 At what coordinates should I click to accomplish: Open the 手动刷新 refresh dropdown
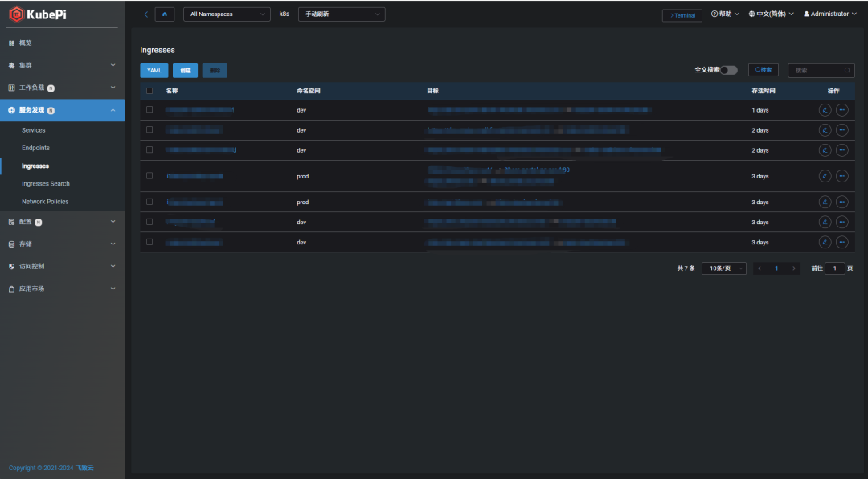[x=342, y=14]
